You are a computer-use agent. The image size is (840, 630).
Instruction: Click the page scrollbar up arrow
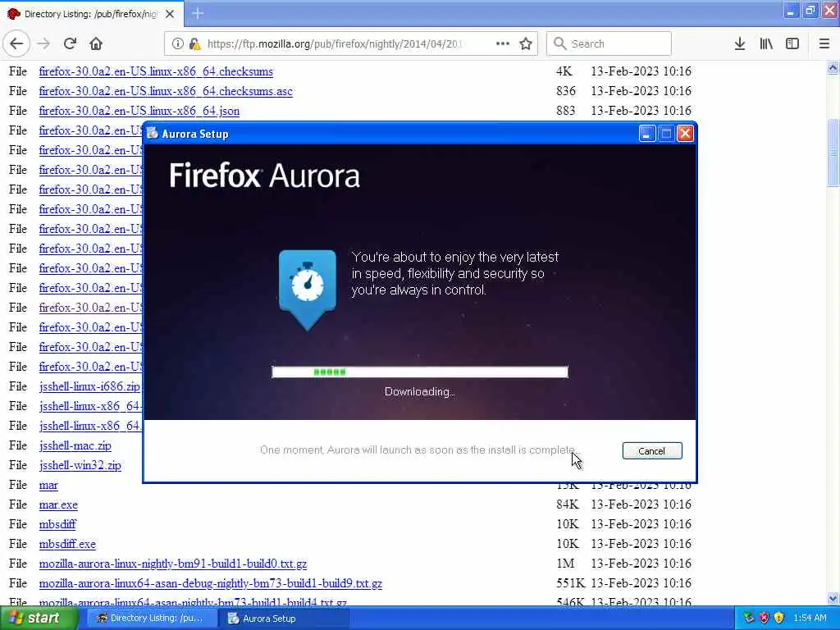click(833, 67)
